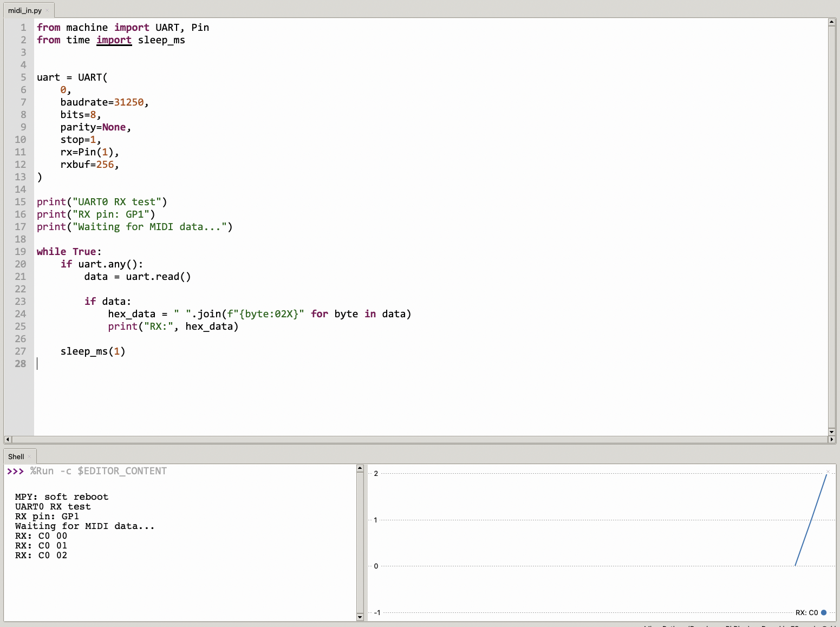Switch to the Shell tab
Image resolution: width=840 pixels, height=627 pixels.
pyautogui.click(x=16, y=456)
